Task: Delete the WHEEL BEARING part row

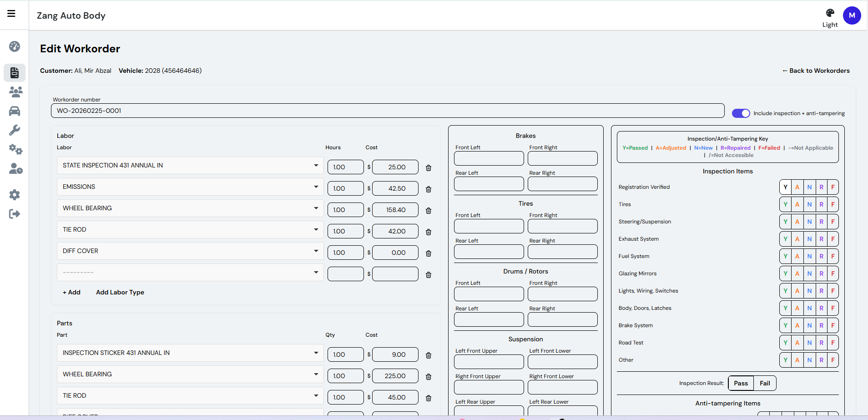Action: tap(429, 377)
